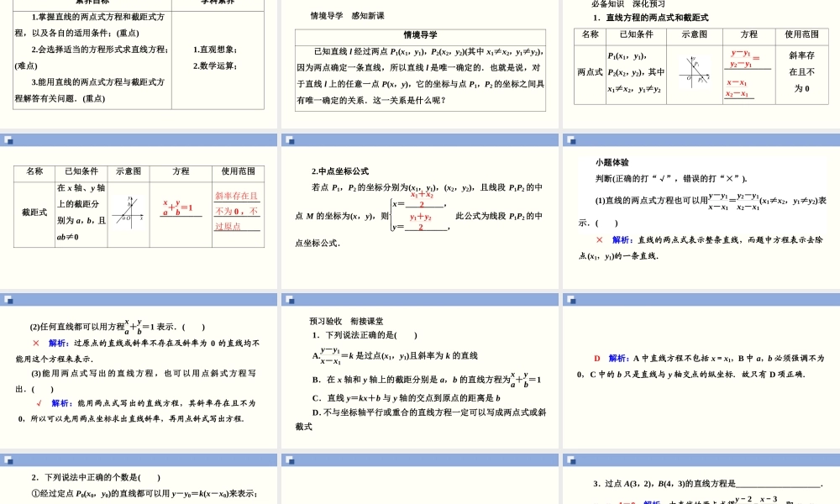Click the red midpoint value x1+x2 over 2
This screenshot has height=504, width=840.
(422, 199)
